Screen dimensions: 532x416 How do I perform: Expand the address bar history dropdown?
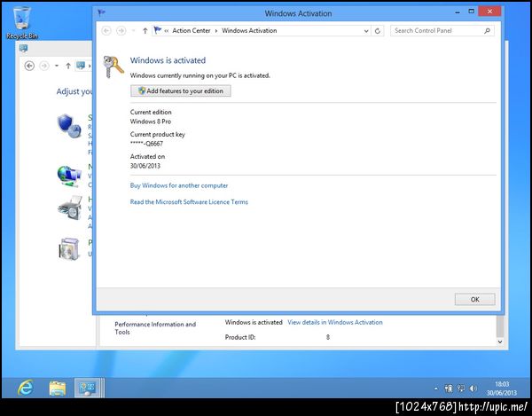(x=366, y=31)
